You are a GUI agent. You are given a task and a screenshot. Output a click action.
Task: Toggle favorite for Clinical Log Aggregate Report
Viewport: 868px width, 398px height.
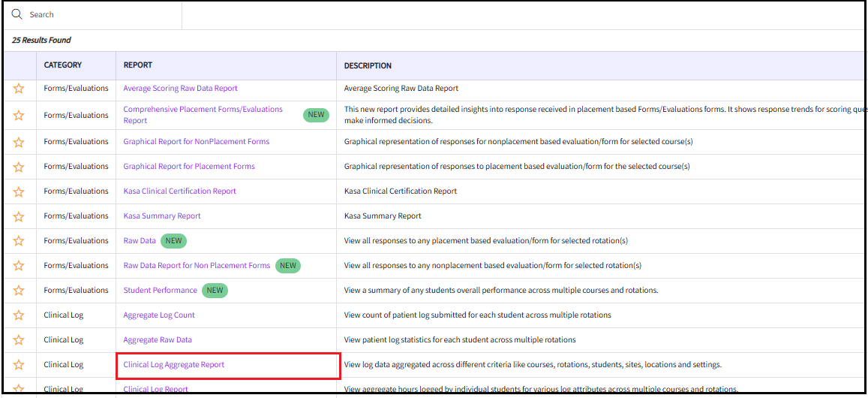pyautogui.click(x=19, y=365)
